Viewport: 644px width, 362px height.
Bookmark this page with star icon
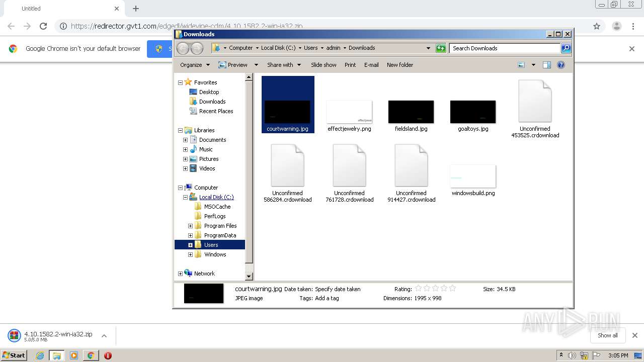[x=597, y=26]
